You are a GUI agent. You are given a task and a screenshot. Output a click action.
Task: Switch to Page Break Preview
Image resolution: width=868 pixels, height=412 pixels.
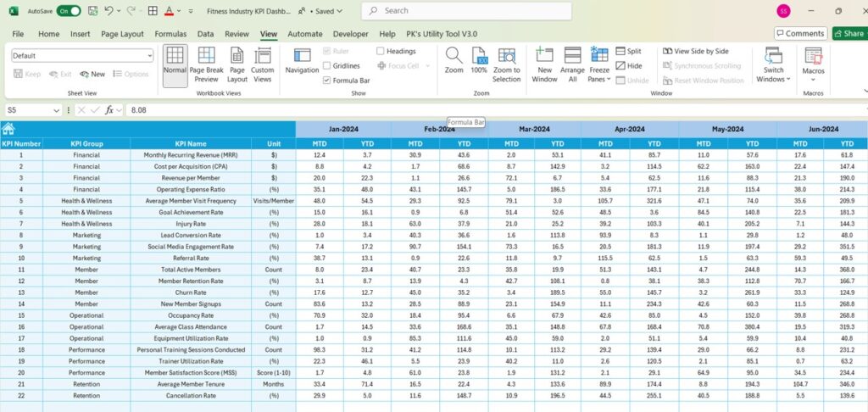click(207, 65)
